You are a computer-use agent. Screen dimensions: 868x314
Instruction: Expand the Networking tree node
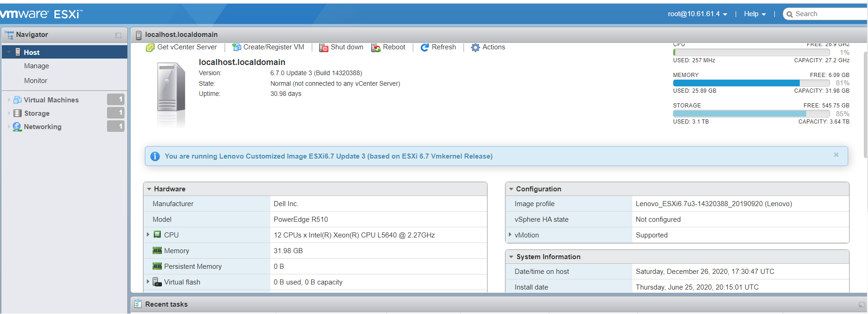(9, 126)
